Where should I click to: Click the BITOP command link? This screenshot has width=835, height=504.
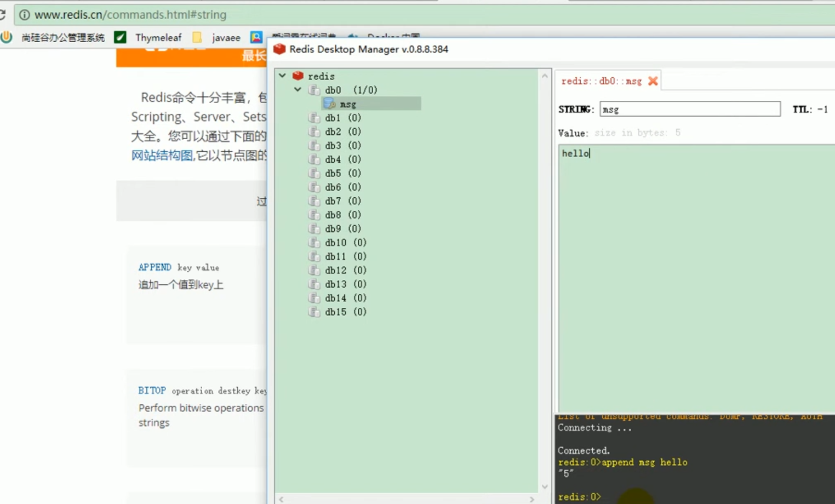click(152, 390)
